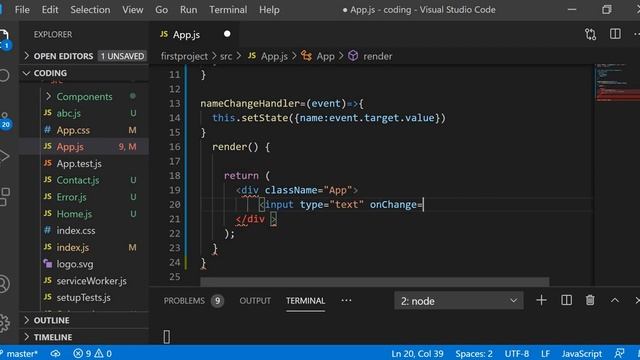Open the Go menu
This screenshot has height=360, width=640.
tap(161, 9)
